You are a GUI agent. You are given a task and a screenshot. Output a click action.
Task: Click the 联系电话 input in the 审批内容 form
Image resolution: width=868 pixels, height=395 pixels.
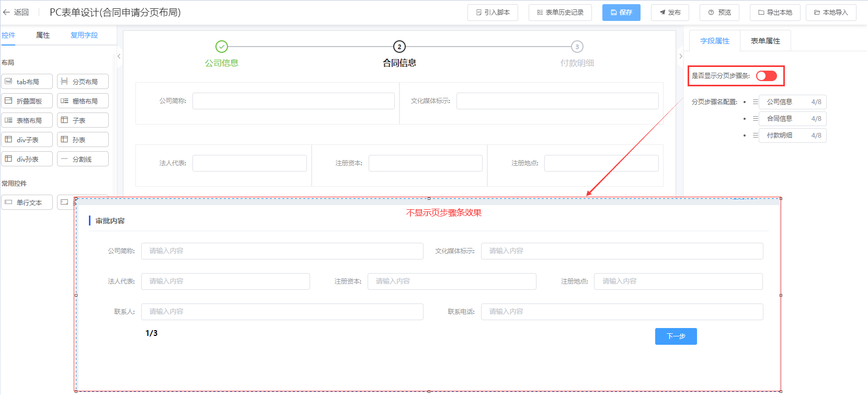622,312
